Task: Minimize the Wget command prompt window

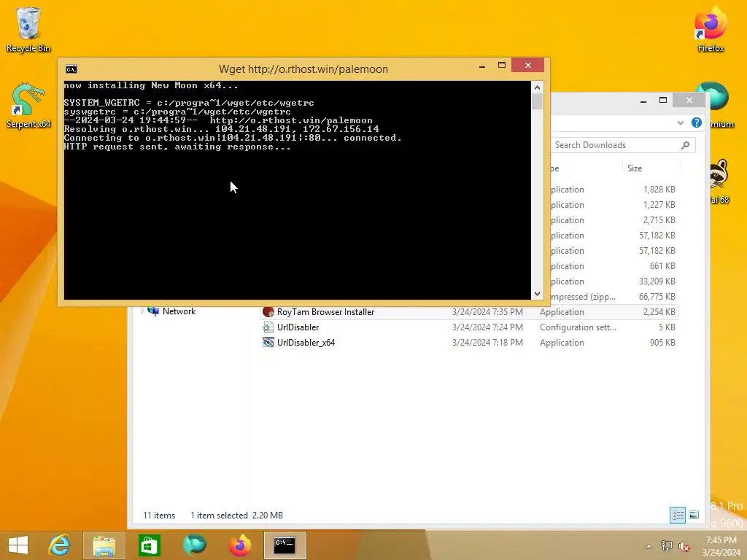Action: [482, 66]
